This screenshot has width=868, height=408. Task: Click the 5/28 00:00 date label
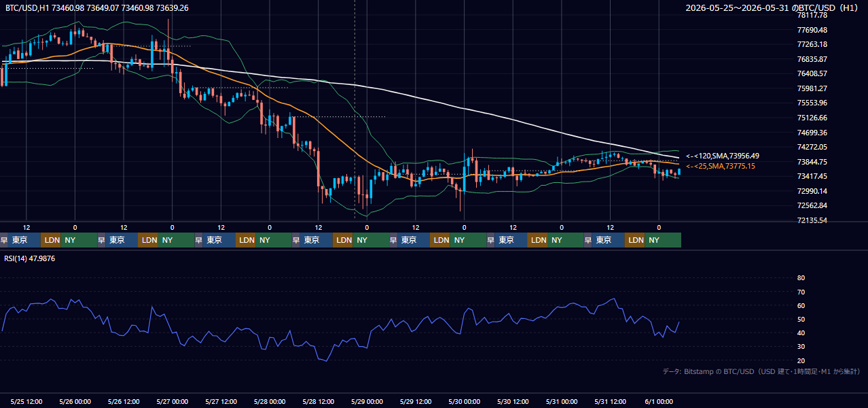270,401
